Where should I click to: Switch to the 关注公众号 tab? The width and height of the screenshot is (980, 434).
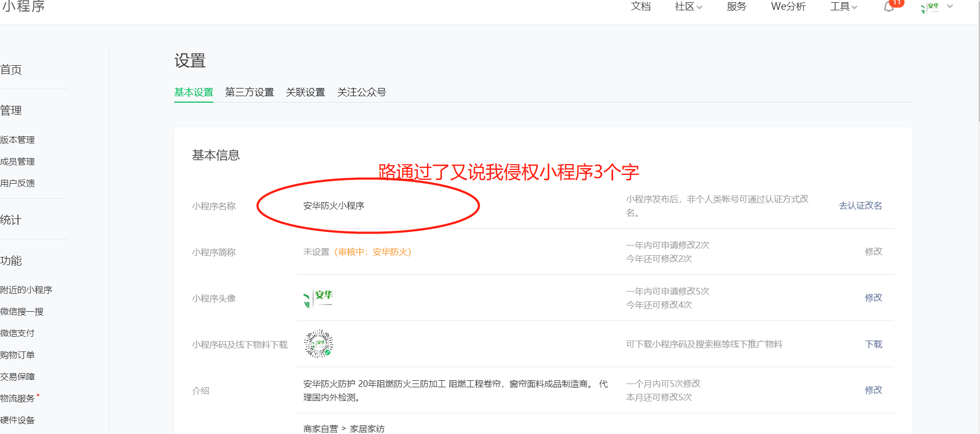pos(362,92)
